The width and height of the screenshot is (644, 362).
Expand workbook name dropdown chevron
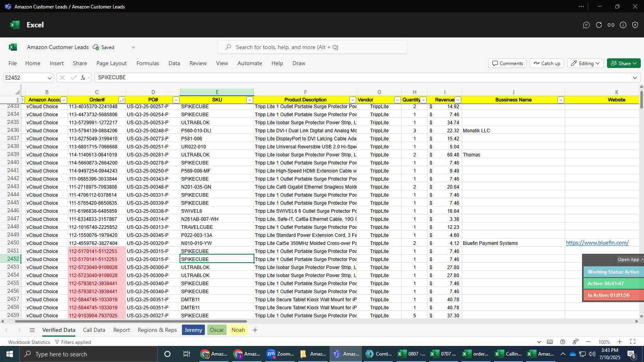133,47
